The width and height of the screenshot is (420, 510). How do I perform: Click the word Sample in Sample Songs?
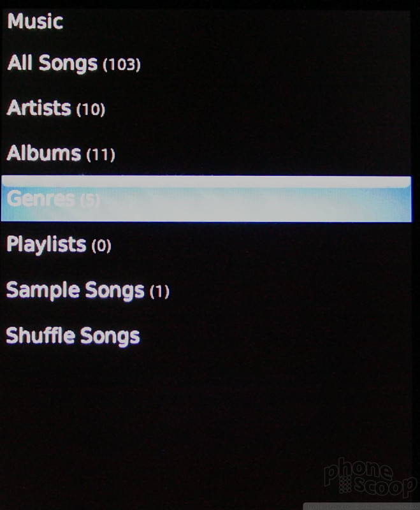point(43,291)
